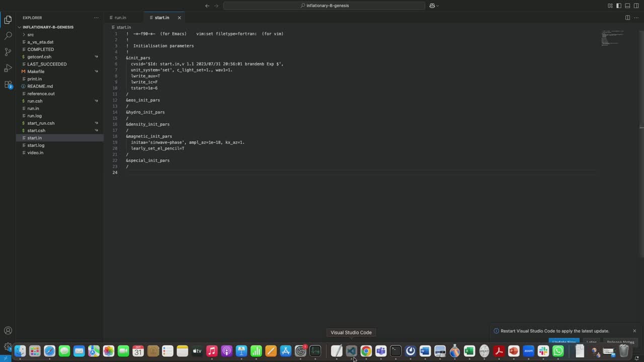Screen dimensions: 644x362
Task: Open the Copilot chat dropdown arrow
Action: tap(438, 6)
